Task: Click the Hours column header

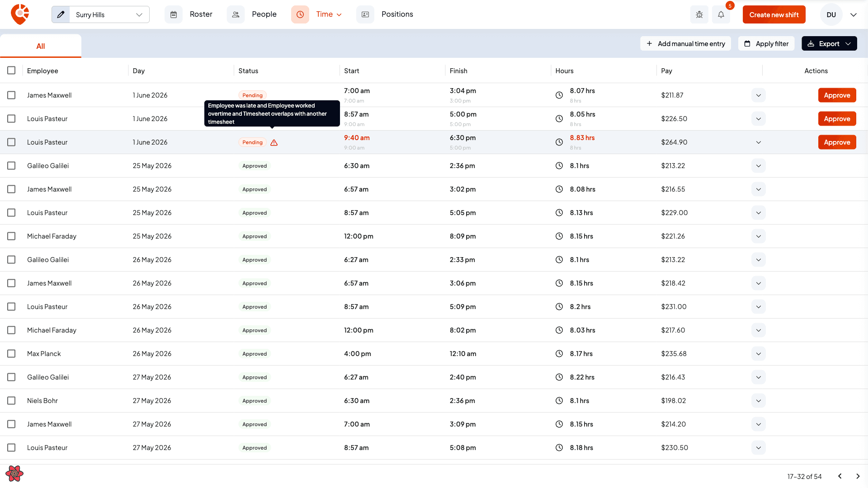Action: [564, 71]
